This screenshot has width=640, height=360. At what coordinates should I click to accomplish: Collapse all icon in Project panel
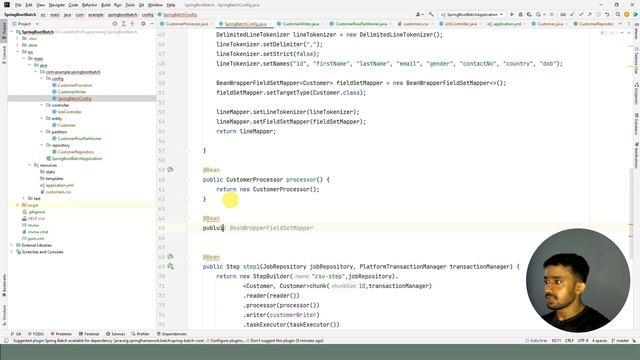tap(132, 24)
